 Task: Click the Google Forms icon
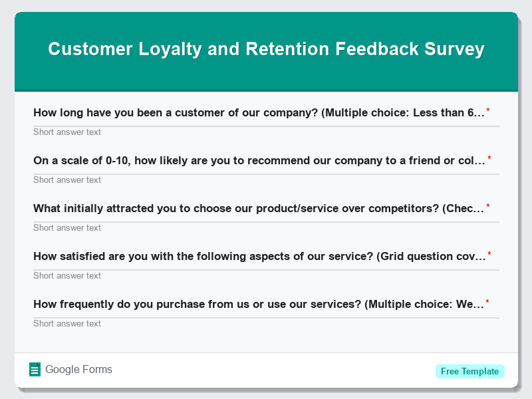(35, 369)
